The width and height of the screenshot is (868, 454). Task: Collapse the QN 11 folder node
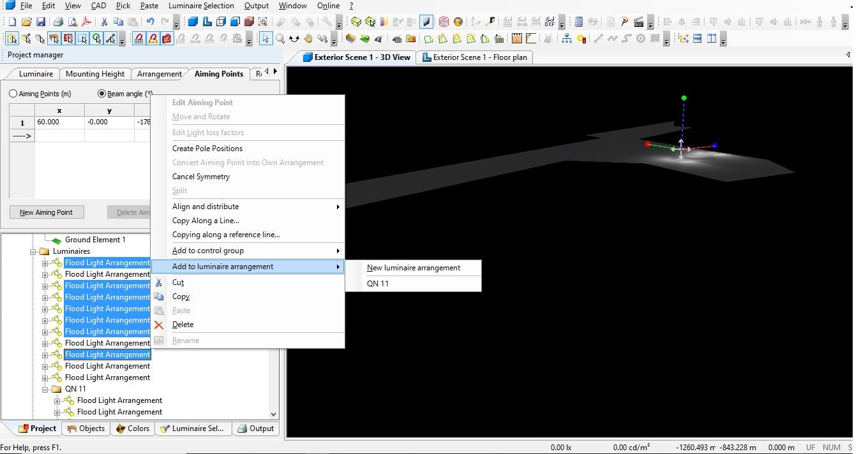pyautogui.click(x=45, y=389)
